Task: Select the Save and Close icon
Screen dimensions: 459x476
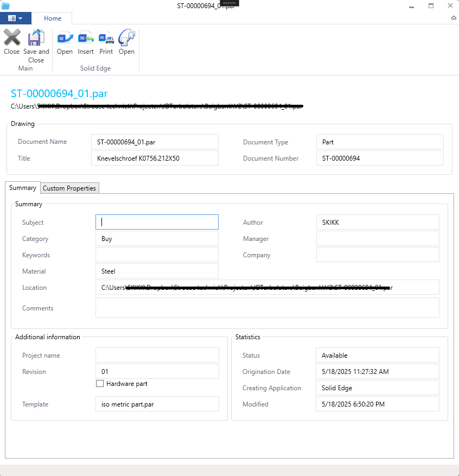Action: pos(36,38)
